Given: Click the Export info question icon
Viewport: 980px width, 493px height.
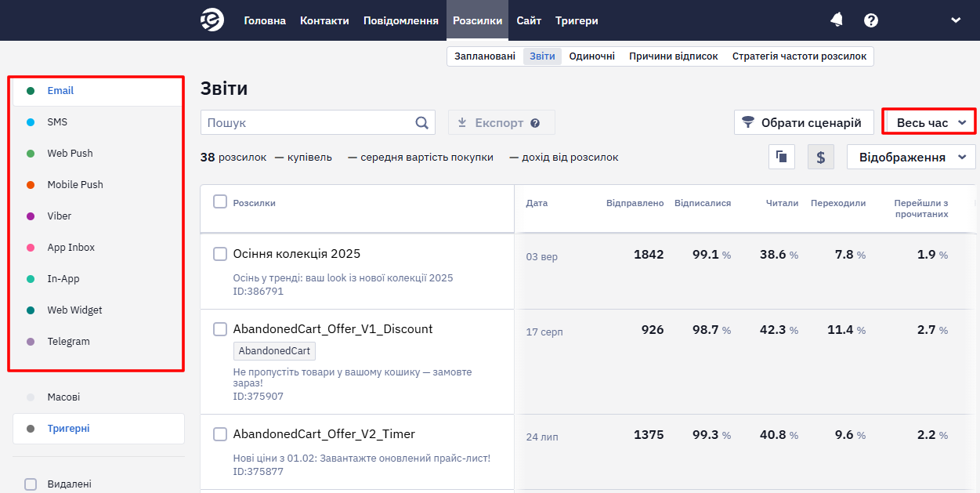Looking at the screenshot, I should click(535, 123).
